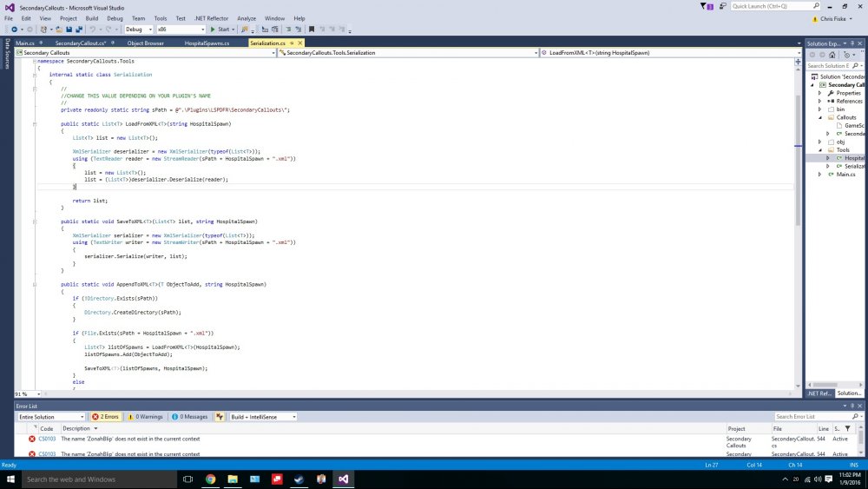Click the feedback icon beside Quick Launch
Screen dimensions: 868x489
coord(722,6)
